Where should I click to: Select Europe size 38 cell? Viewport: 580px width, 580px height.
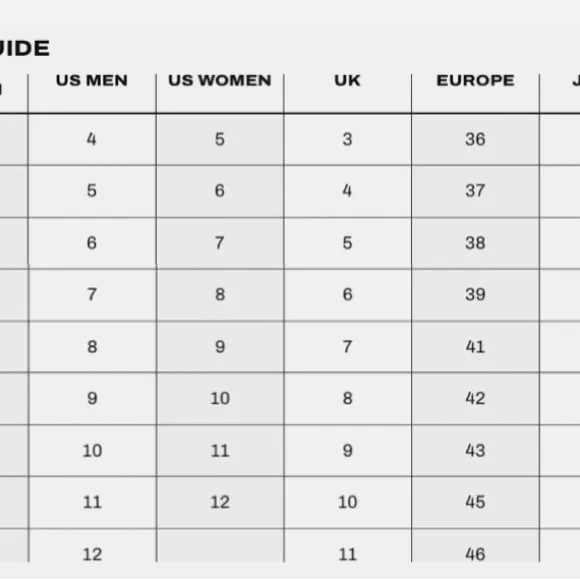[x=475, y=243]
